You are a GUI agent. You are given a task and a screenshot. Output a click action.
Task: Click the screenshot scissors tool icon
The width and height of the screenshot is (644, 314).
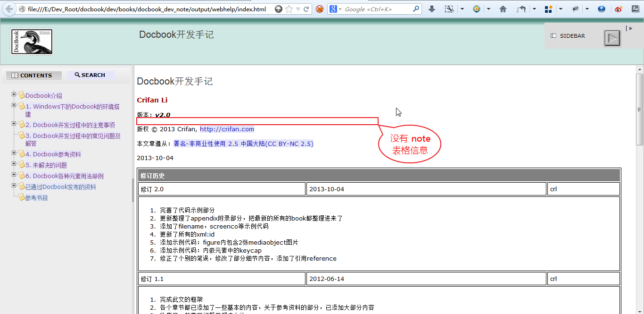click(x=449, y=9)
